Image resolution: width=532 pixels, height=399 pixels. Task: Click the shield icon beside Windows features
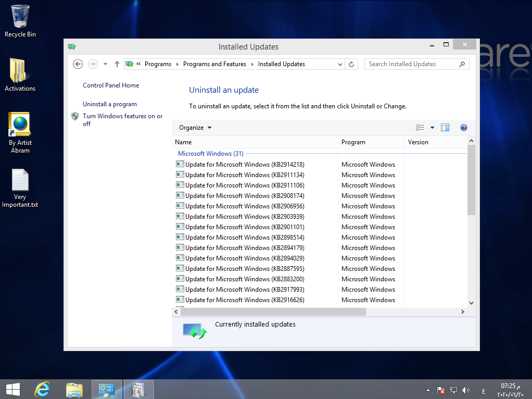[75, 117]
